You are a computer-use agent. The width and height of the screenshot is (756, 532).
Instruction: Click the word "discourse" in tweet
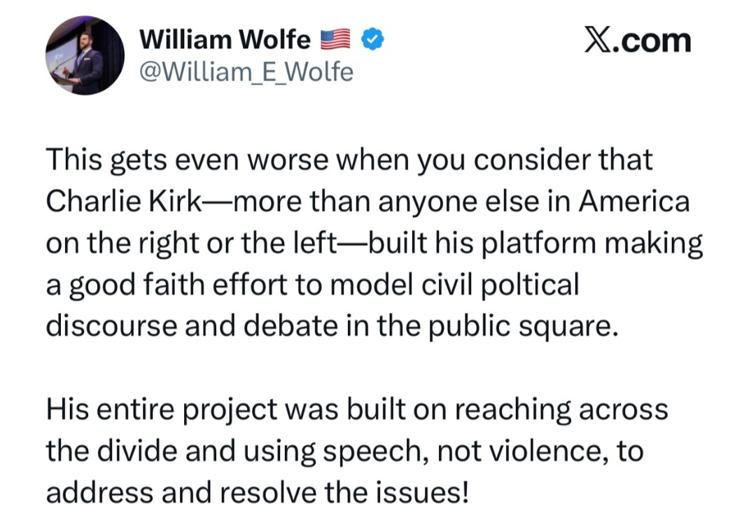pos(112,326)
